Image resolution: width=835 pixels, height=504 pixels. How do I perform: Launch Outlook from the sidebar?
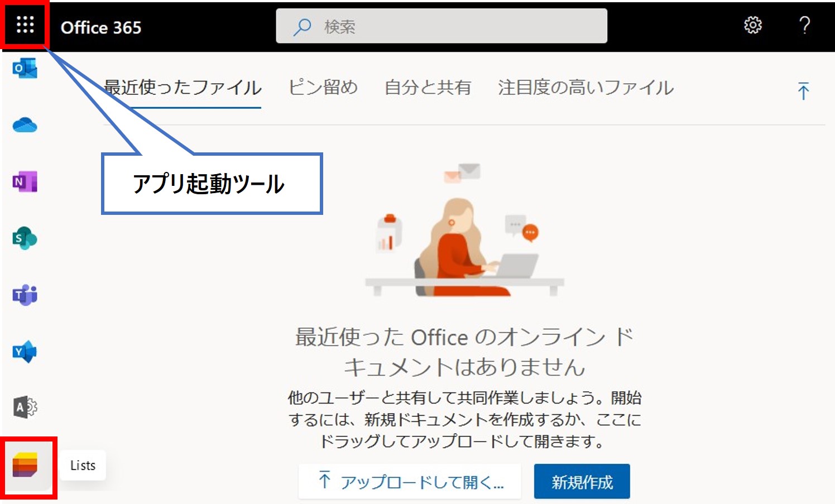25,69
